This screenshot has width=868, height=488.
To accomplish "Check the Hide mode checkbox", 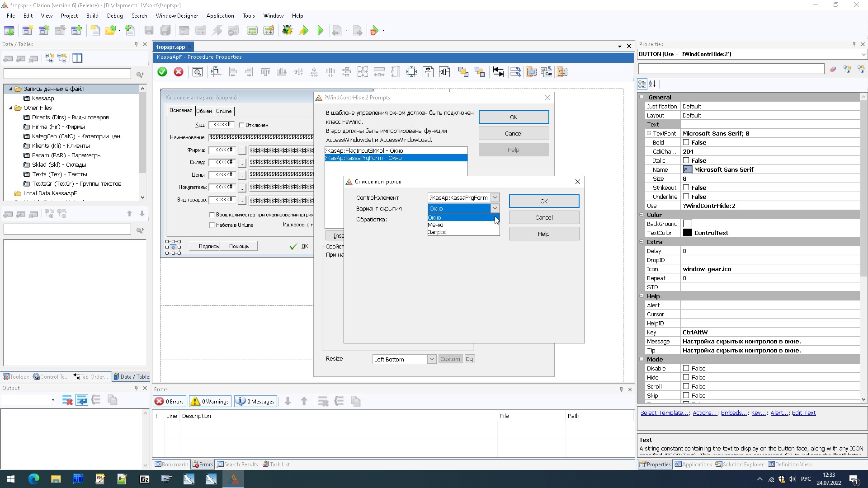I will tap(686, 377).
